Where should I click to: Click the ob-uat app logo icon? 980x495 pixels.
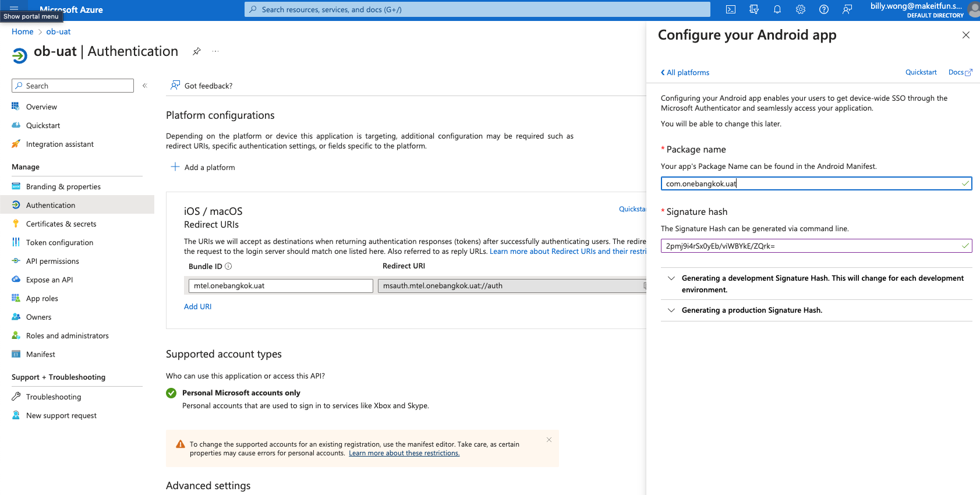[x=20, y=55]
